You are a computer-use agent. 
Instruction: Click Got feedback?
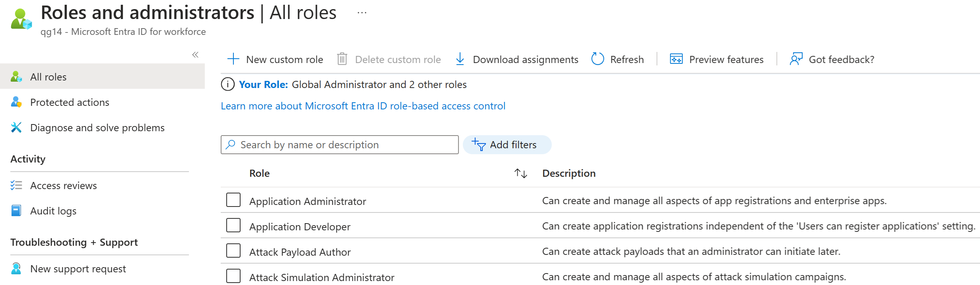point(832,59)
